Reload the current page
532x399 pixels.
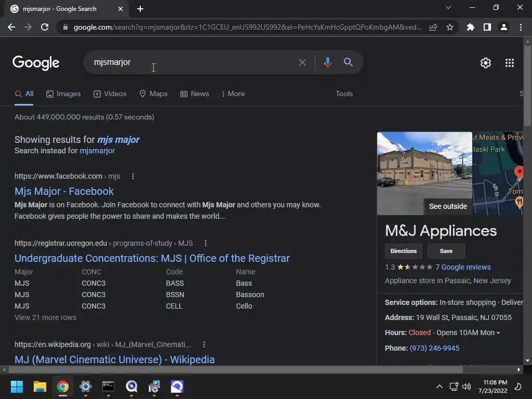point(45,27)
